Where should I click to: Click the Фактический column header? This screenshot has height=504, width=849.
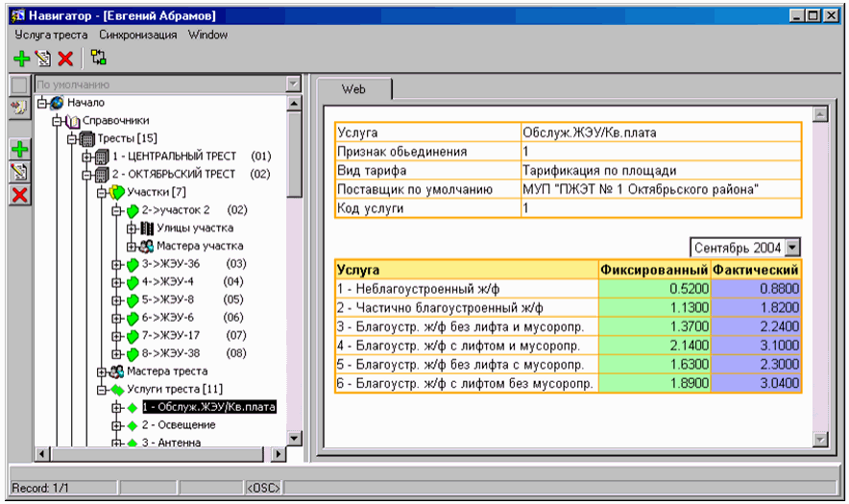(x=755, y=270)
